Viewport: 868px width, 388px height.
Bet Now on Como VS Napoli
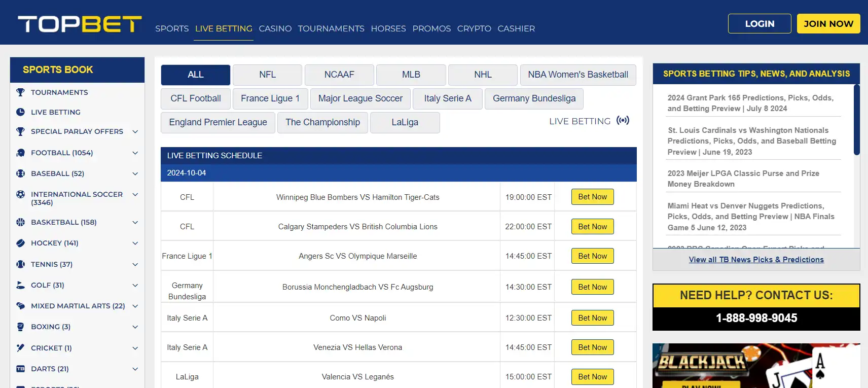pyautogui.click(x=592, y=318)
